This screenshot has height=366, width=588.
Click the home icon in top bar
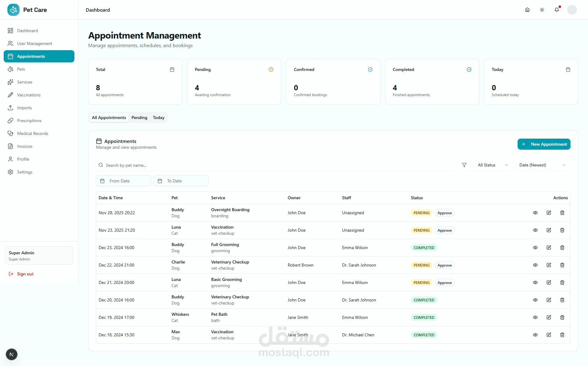point(527,10)
